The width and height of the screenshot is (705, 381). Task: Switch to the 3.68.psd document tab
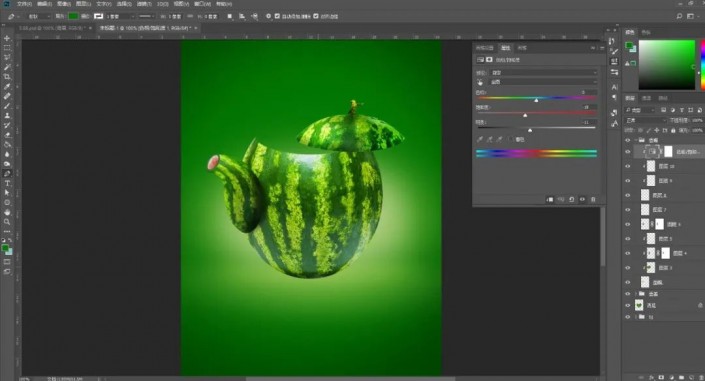[52, 28]
